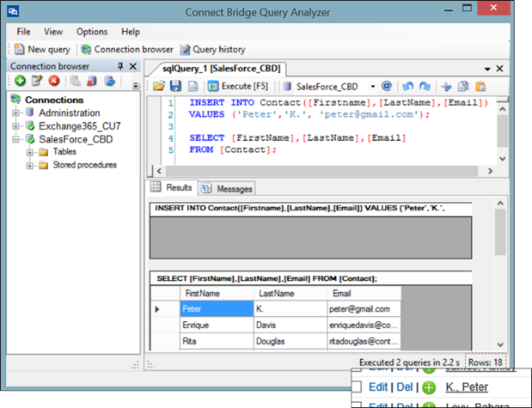Open the Connection browser toolbar button
Viewport: 532px width, 408px height.
click(x=127, y=50)
